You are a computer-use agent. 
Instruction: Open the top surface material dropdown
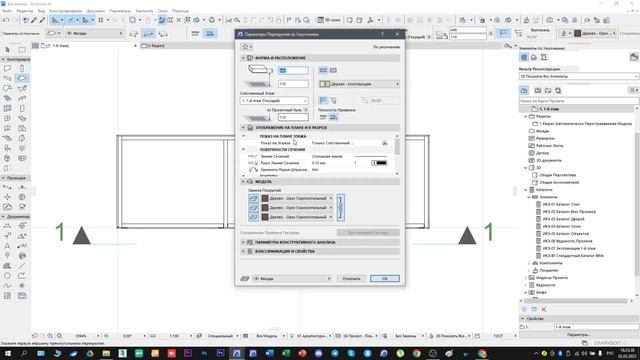(297, 198)
